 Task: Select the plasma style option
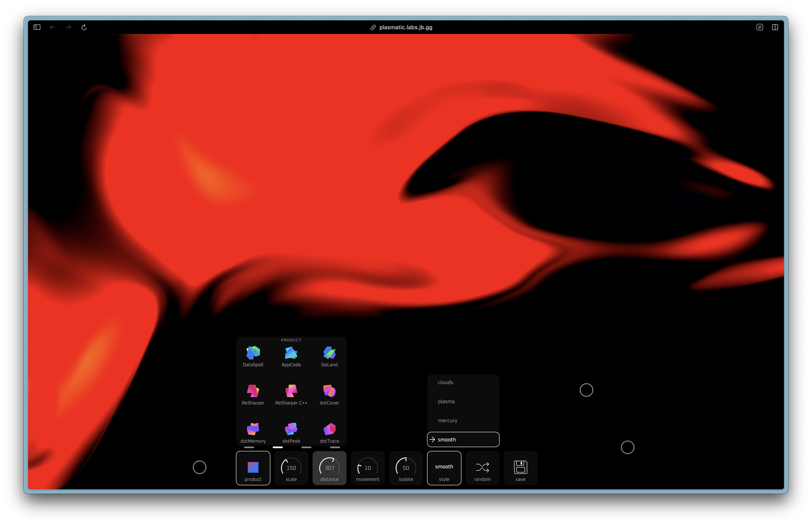(x=463, y=401)
